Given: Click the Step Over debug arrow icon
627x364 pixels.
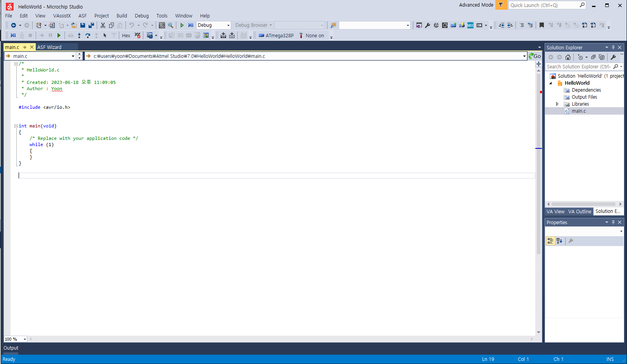Looking at the screenshot, I should pyautogui.click(x=88, y=36).
